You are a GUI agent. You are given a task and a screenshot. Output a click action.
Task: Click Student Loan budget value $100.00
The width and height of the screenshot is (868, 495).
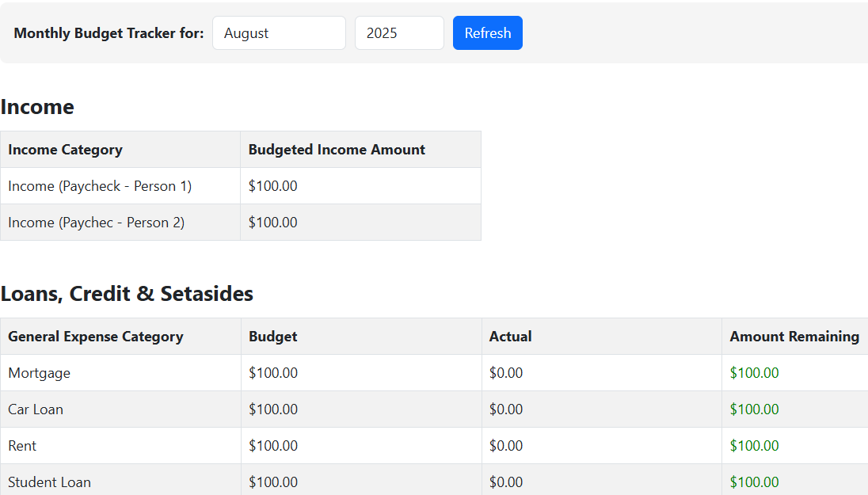273,482
